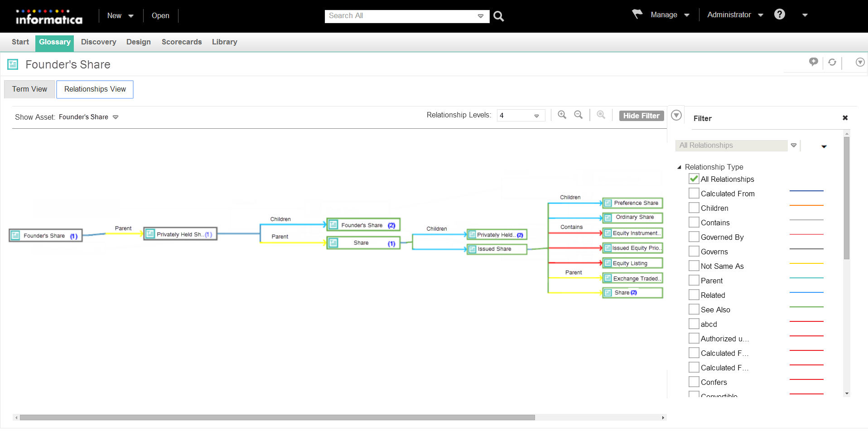868x432 pixels.
Task: Open the New dropdown menu
Action: coord(120,15)
